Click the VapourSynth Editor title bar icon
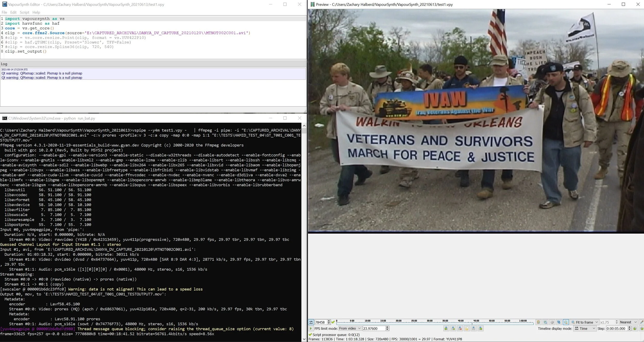Image resolution: width=644 pixels, height=342 pixels. pyautogui.click(x=5, y=4)
